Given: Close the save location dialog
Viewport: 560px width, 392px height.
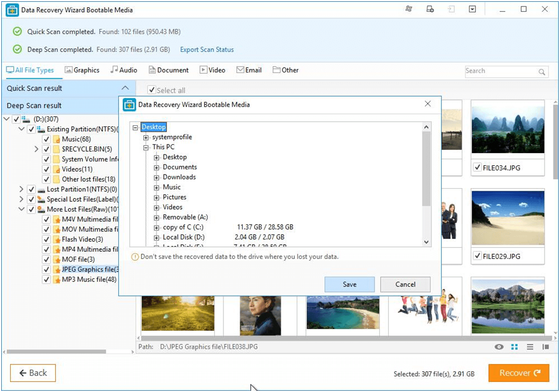Looking at the screenshot, I should point(427,104).
